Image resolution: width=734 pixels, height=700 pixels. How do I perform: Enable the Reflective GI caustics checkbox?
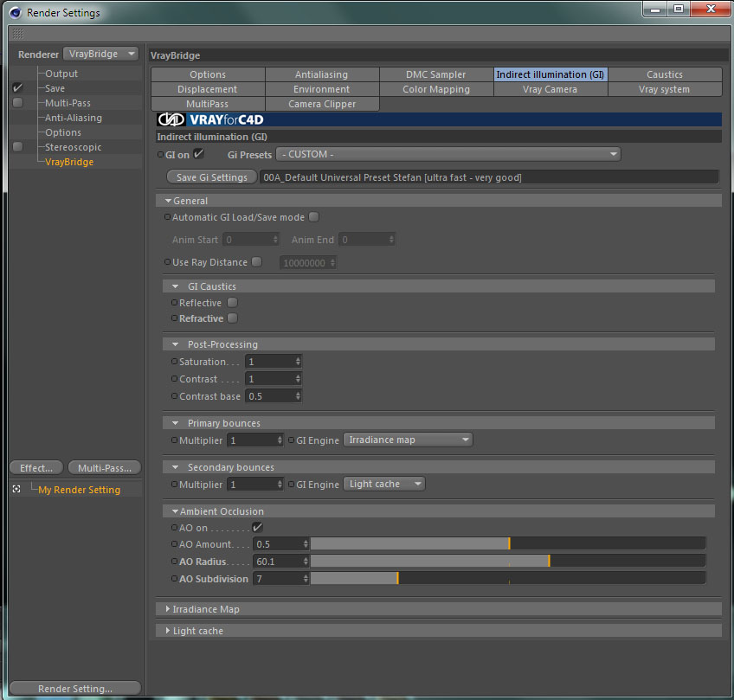[232, 303]
